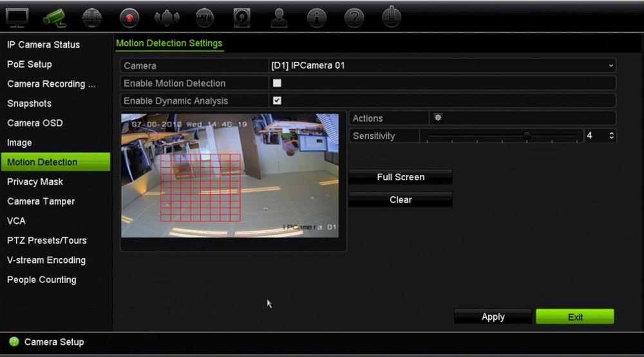Click the Apply button
Image resolution: width=644 pixels, height=357 pixels.
pyautogui.click(x=493, y=316)
